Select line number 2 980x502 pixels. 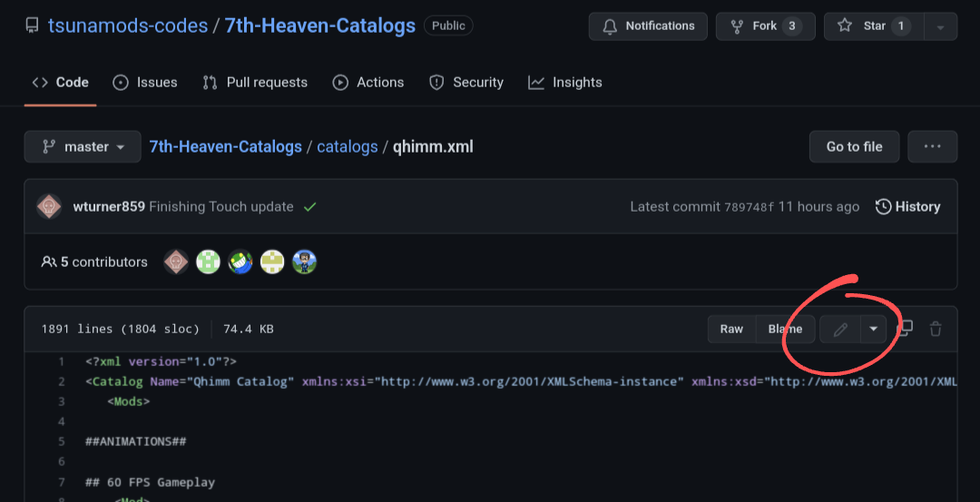pyautogui.click(x=62, y=381)
